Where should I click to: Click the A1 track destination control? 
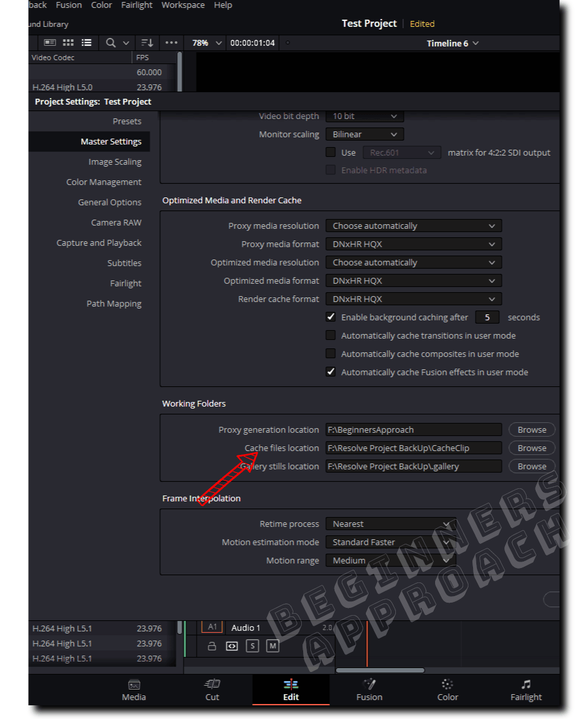(x=212, y=627)
